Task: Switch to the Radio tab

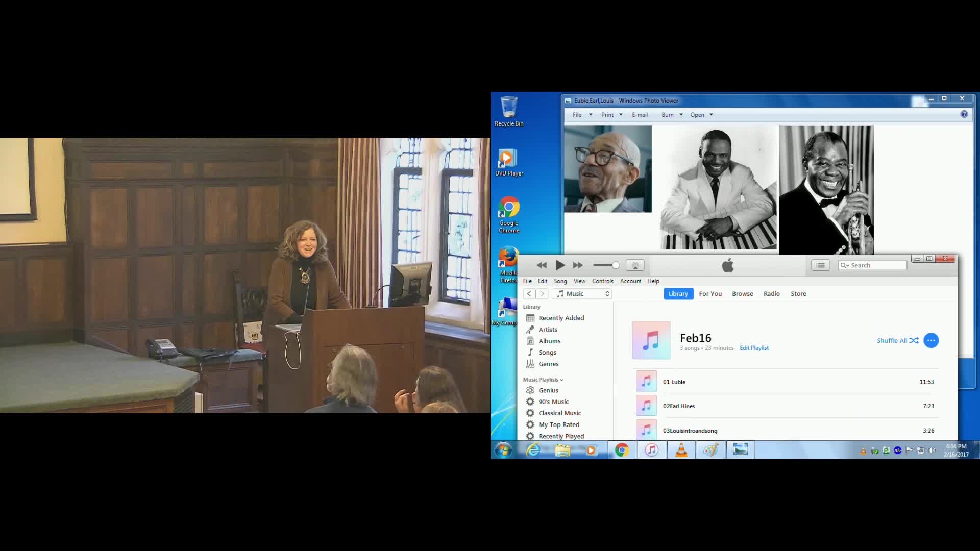Action: [772, 294]
